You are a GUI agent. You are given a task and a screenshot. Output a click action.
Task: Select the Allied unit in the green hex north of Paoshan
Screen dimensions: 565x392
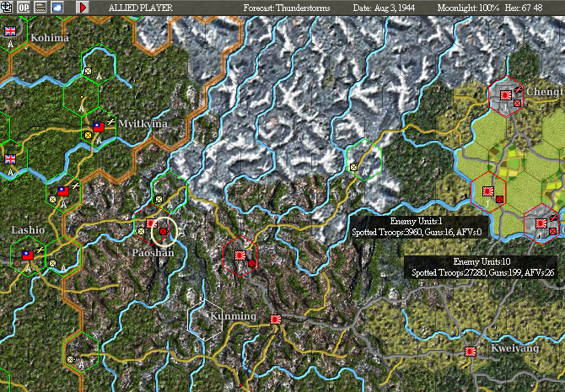(x=159, y=199)
